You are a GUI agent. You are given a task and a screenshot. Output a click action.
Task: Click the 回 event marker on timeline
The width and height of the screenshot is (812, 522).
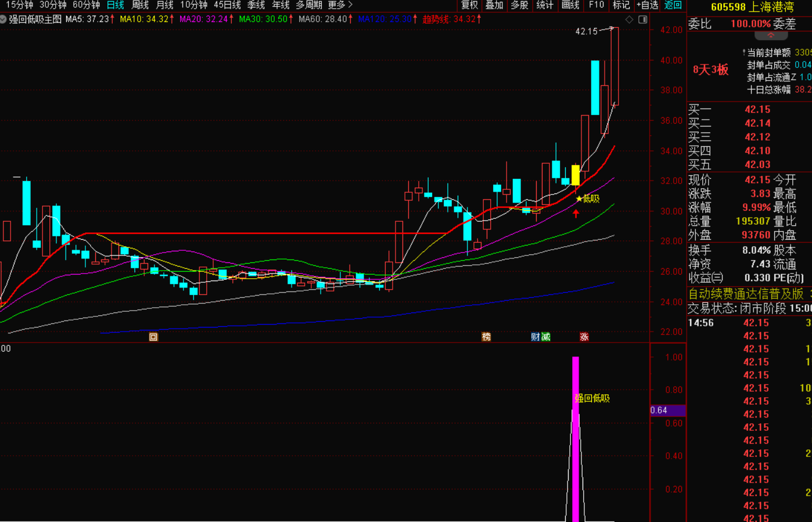(153, 337)
